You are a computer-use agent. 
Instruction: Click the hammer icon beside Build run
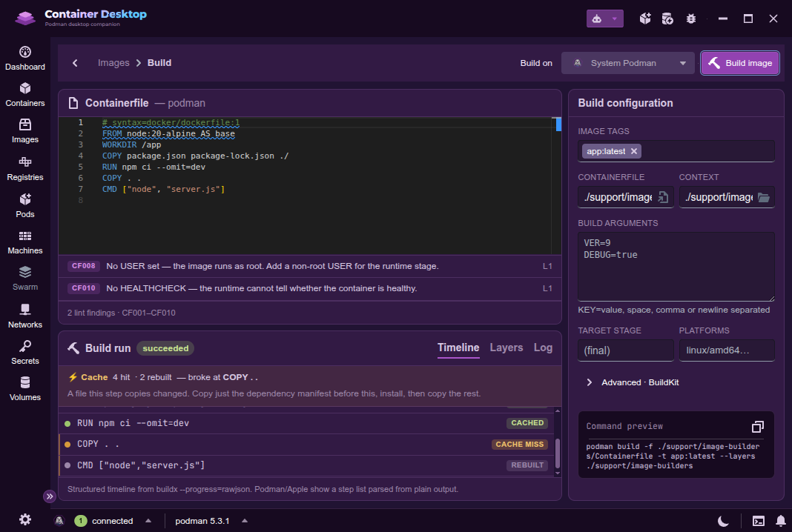[73, 348]
